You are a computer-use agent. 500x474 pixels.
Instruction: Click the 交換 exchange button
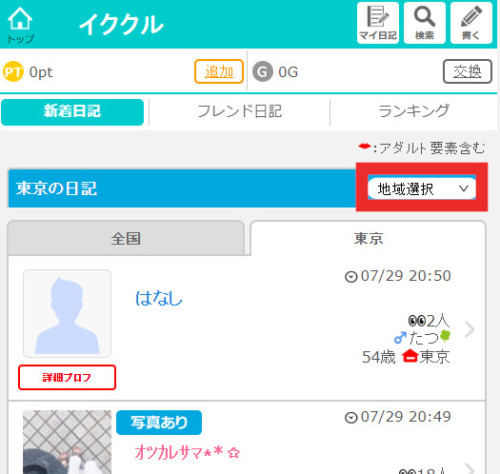(467, 71)
